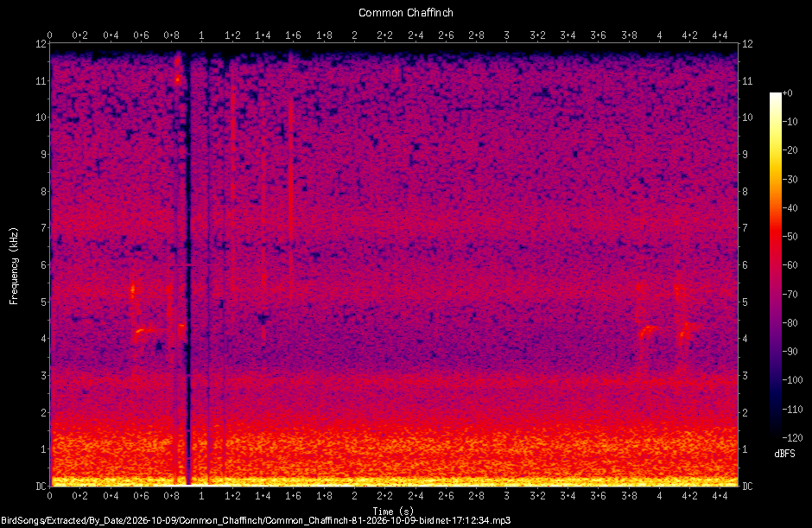Click the 9 tick on right frequency axis
The height and width of the screenshot is (528, 812).
745,155
